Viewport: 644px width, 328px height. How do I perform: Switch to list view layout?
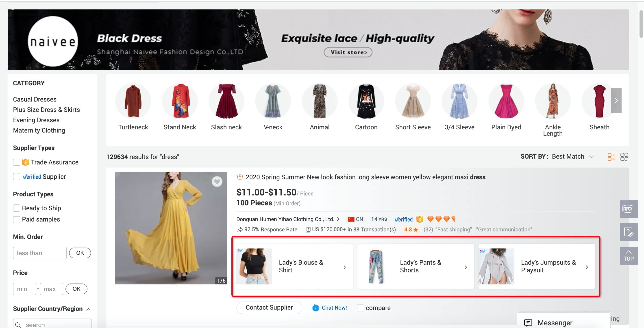(611, 157)
